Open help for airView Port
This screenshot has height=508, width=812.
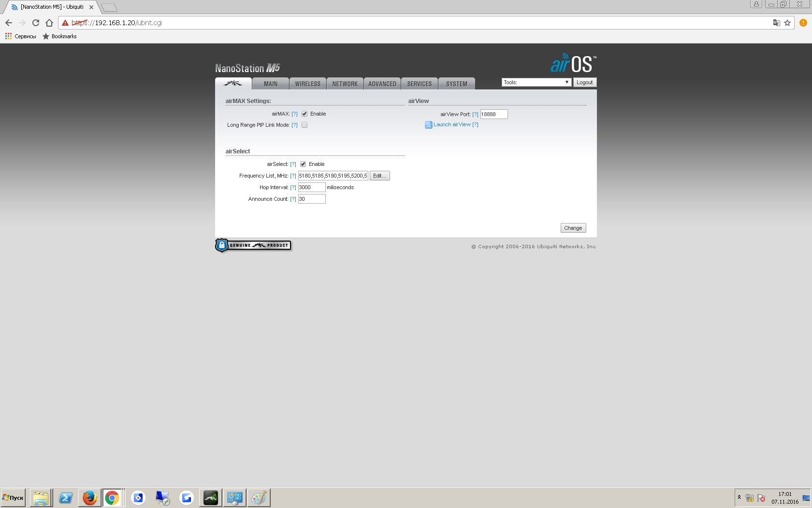(475, 115)
